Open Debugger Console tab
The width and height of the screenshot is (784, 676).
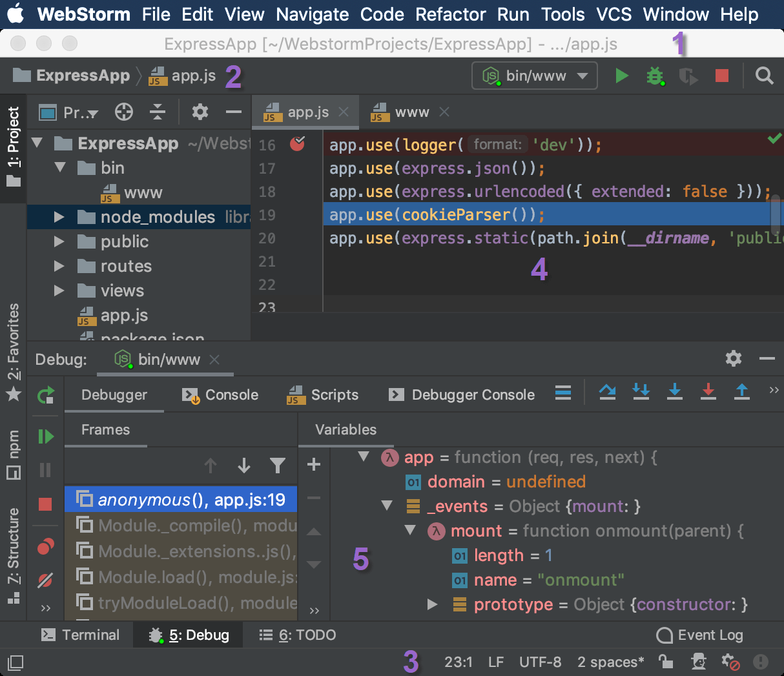tap(462, 395)
